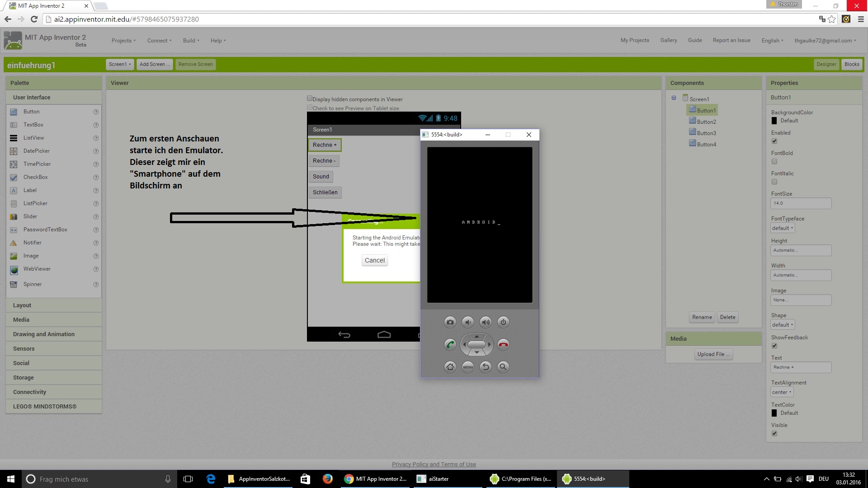
Task: Click back arrow in phone preview navigation bar
Action: [x=344, y=334]
